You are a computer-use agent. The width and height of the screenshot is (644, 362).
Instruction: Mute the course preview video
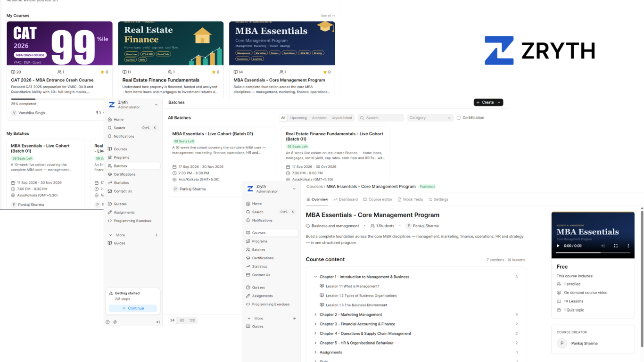pos(603,246)
